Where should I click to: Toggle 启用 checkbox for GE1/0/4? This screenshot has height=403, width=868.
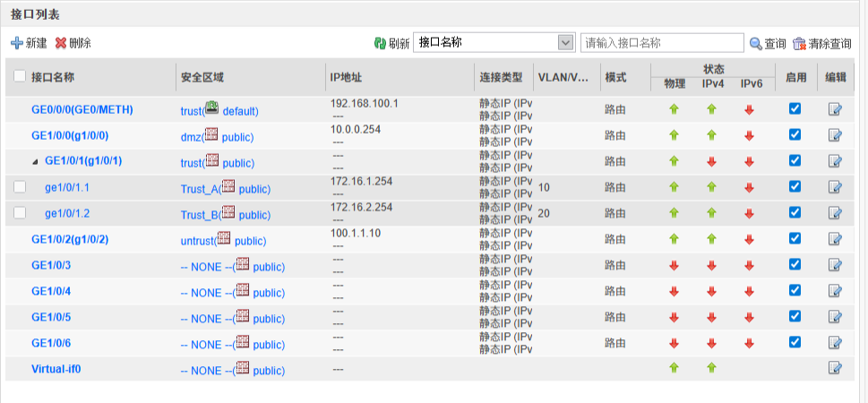click(x=795, y=290)
